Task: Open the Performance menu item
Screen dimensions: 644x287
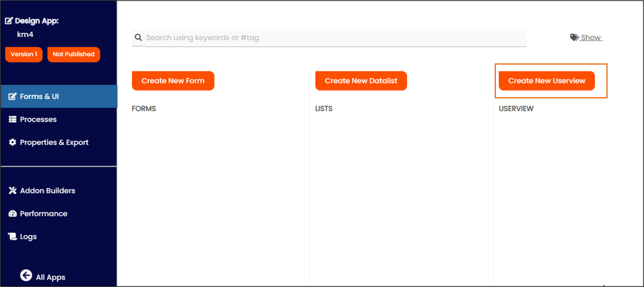Action: tap(59, 214)
